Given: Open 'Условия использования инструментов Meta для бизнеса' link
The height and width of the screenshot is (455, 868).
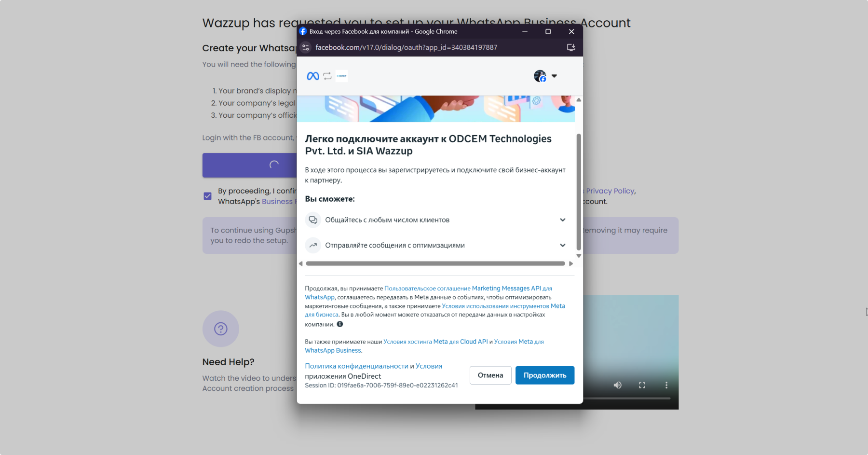Looking at the screenshot, I should click(x=503, y=306).
